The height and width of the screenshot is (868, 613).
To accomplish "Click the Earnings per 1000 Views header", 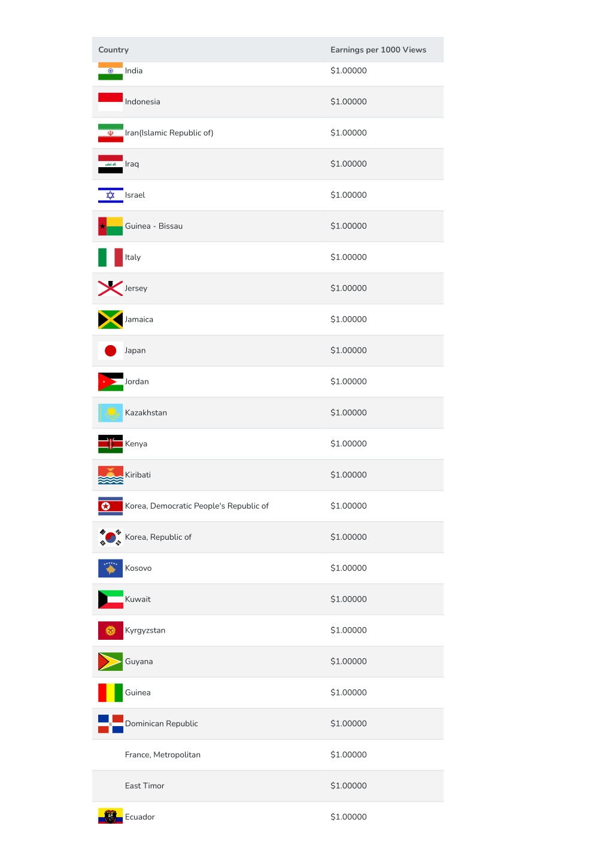I will point(378,50).
